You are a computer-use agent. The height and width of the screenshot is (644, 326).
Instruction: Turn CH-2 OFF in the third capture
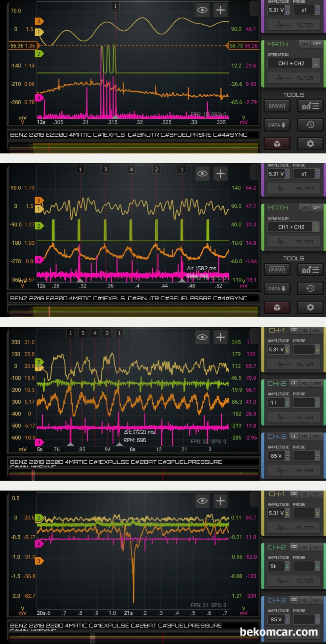317,383
